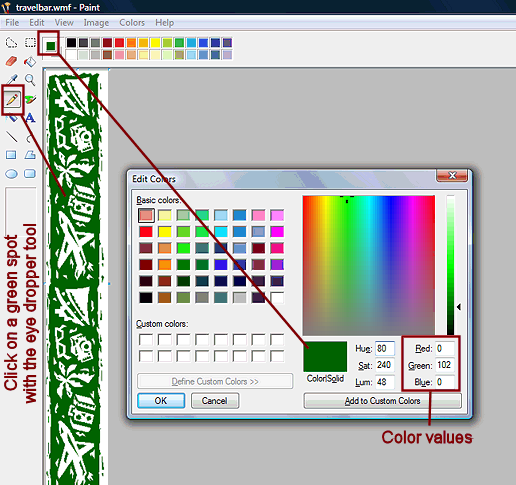This screenshot has height=485, width=516.
Task: Select the magenta basic color swatch
Action: click(x=277, y=232)
